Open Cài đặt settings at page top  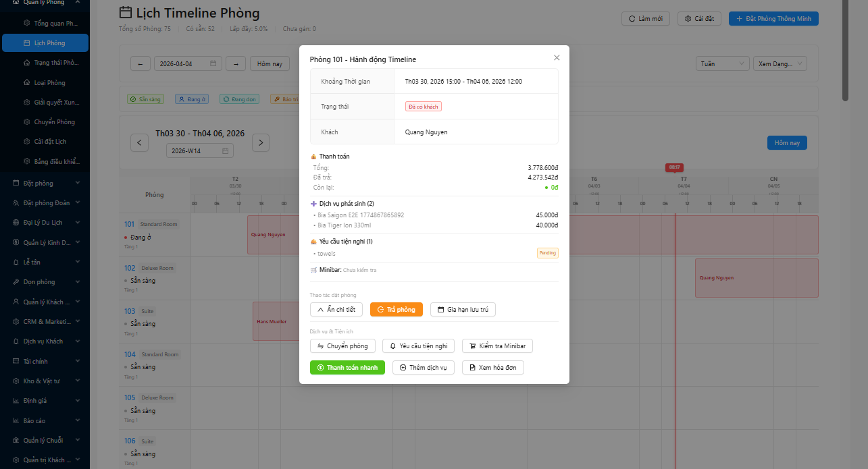tap(700, 18)
